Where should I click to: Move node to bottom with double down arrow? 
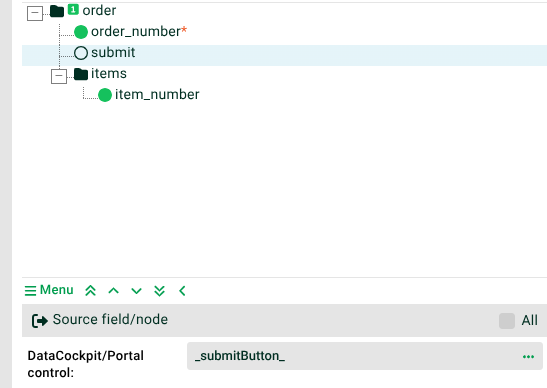click(159, 291)
